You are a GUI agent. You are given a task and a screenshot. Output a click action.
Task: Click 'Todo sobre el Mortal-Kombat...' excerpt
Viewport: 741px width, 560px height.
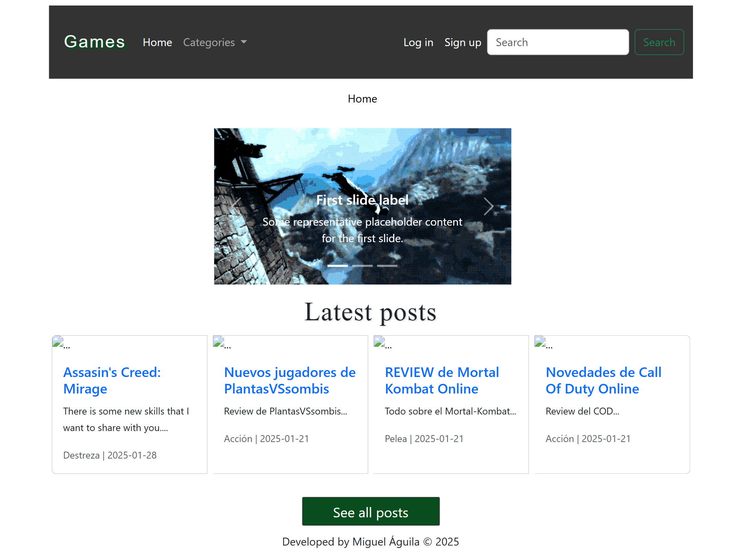pyautogui.click(x=450, y=411)
